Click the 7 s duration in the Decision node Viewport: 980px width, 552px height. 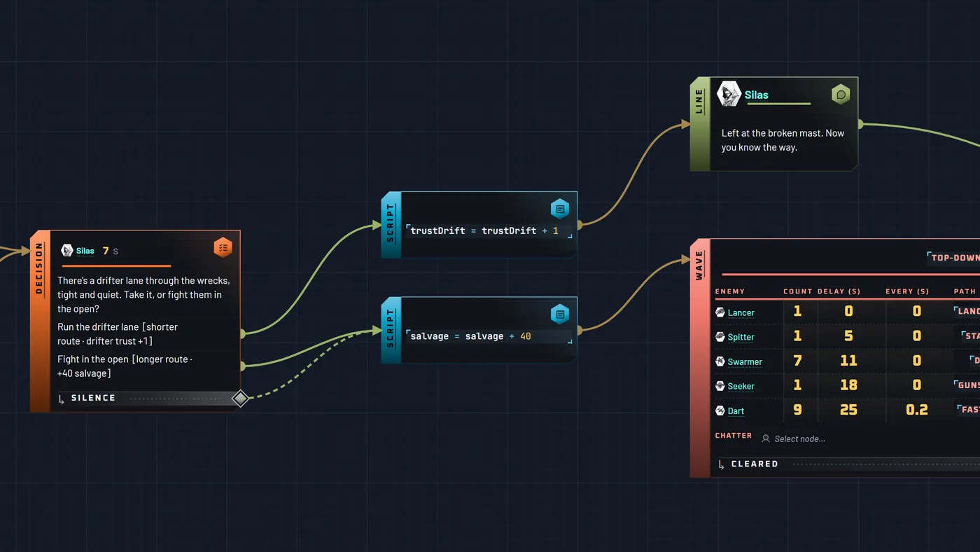click(110, 251)
